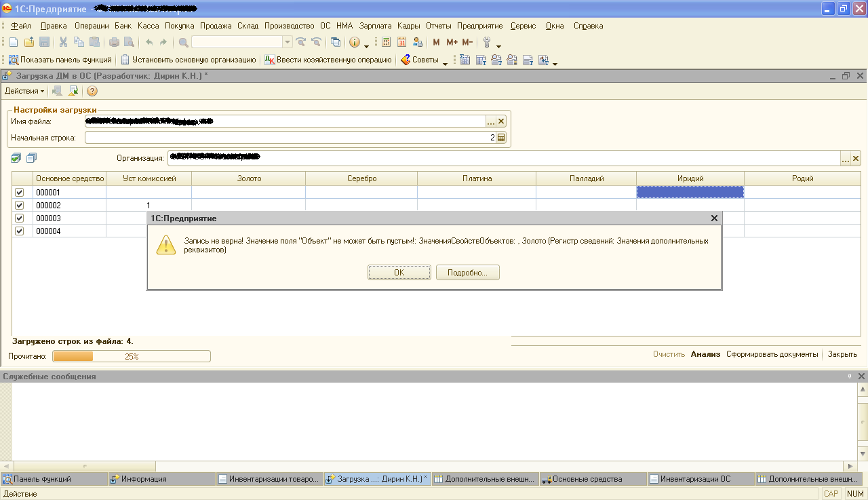
Task: Click the Check all rows icon
Action: [x=16, y=158]
